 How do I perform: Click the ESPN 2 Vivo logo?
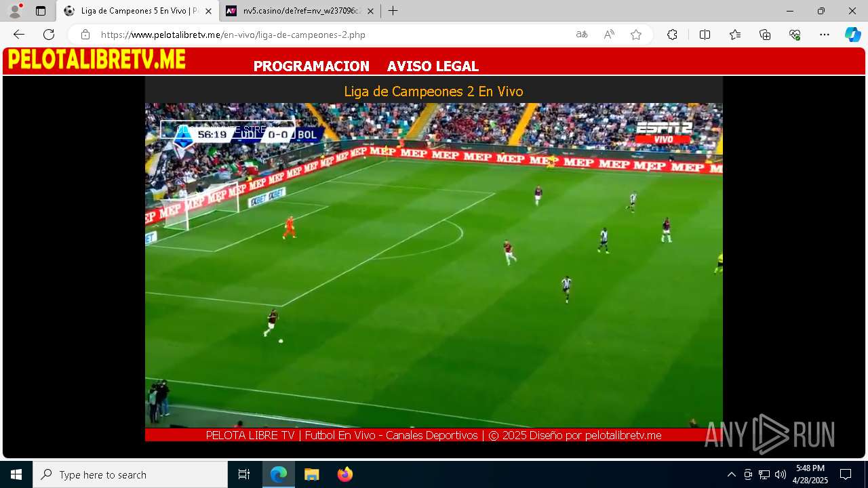pos(663,133)
